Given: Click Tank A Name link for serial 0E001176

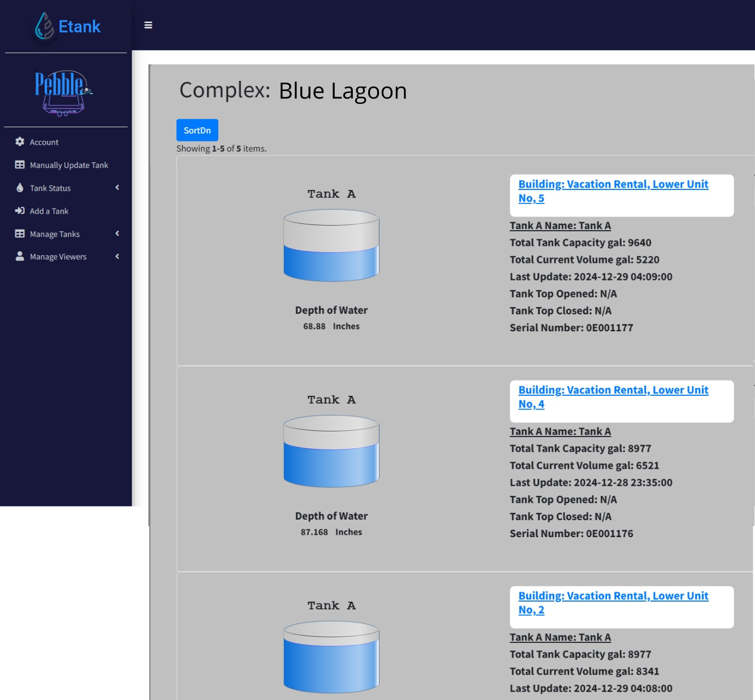Looking at the screenshot, I should pos(560,431).
